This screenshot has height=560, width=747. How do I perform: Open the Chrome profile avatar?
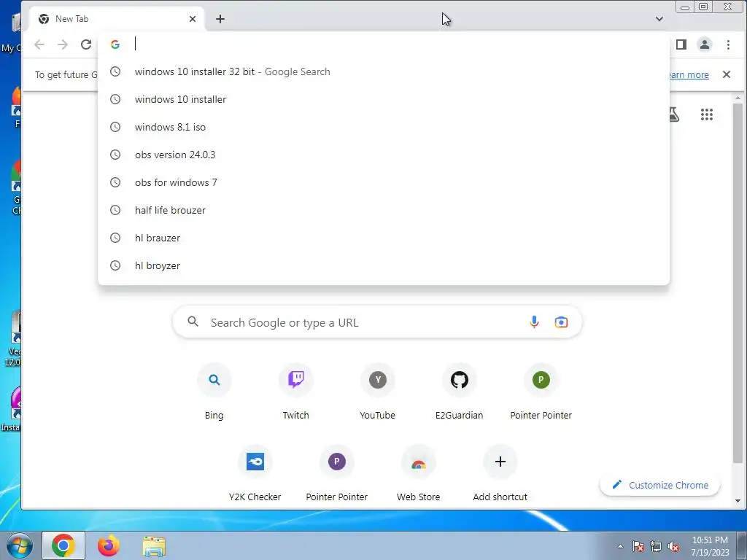tap(705, 44)
